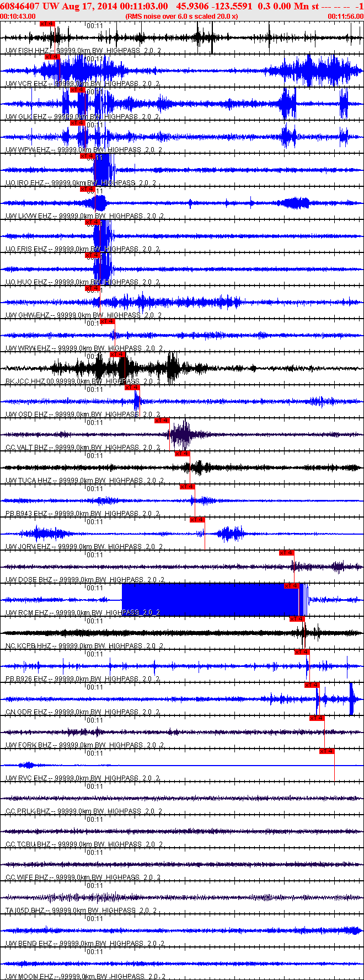Select the red pick flag on GDR trace

(x=312, y=685)
